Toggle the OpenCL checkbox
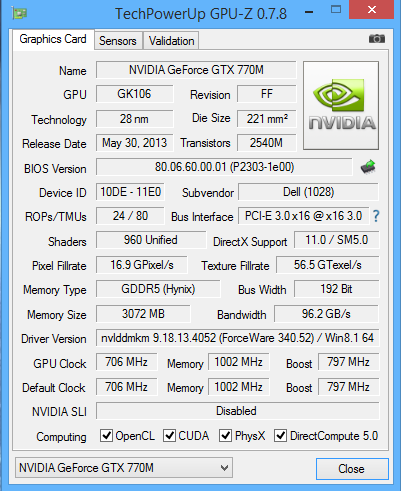This screenshot has width=401, height=491. point(106,435)
